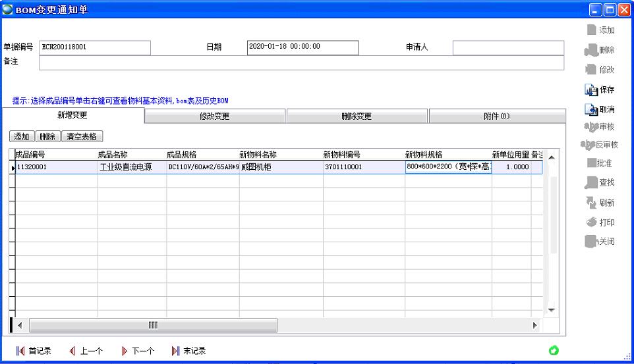Go to next record (下一个)
The width and height of the screenshot is (634, 364).
[x=137, y=351]
